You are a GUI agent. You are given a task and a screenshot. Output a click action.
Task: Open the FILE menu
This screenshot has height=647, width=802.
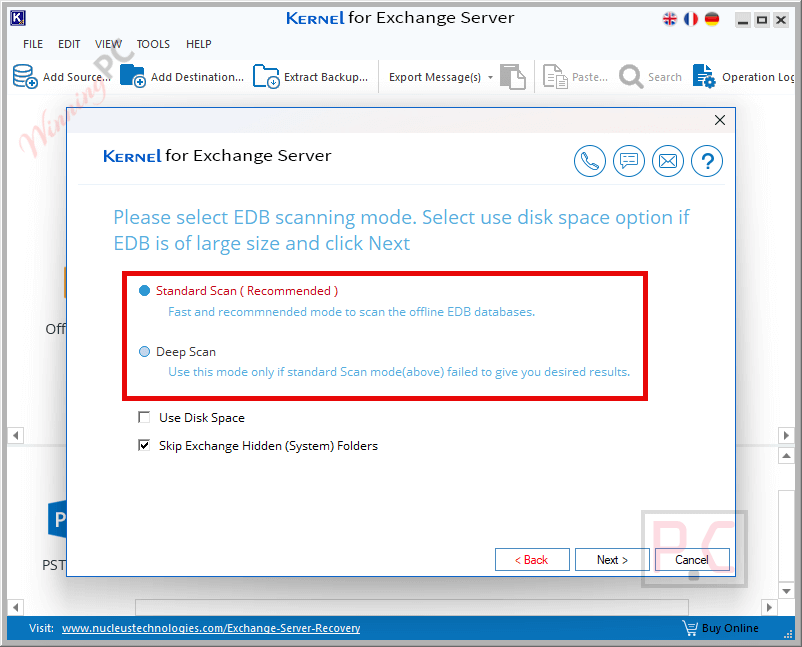33,44
